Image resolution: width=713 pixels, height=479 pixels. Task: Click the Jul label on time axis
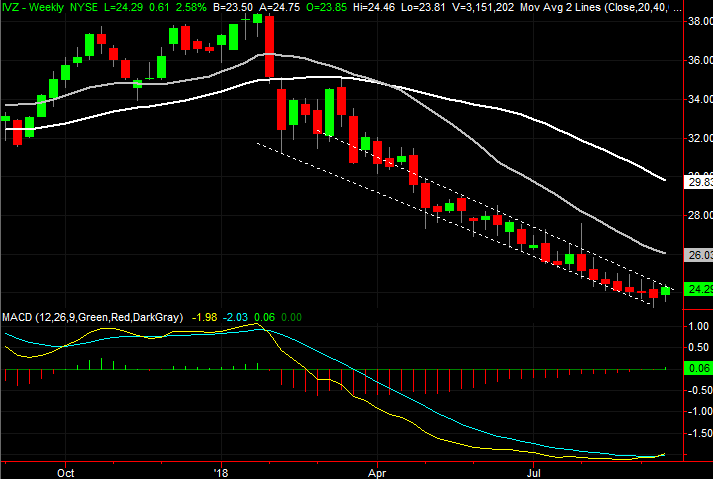(x=533, y=468)
